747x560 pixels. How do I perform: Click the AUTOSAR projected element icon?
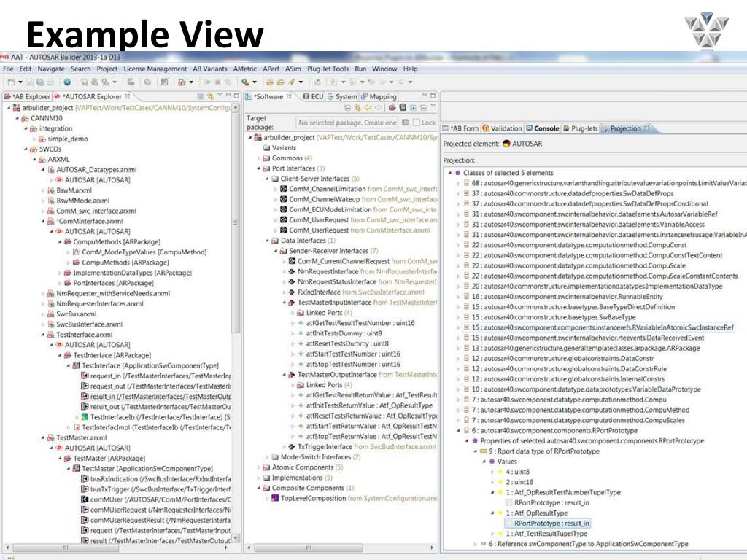pos(506,144)
